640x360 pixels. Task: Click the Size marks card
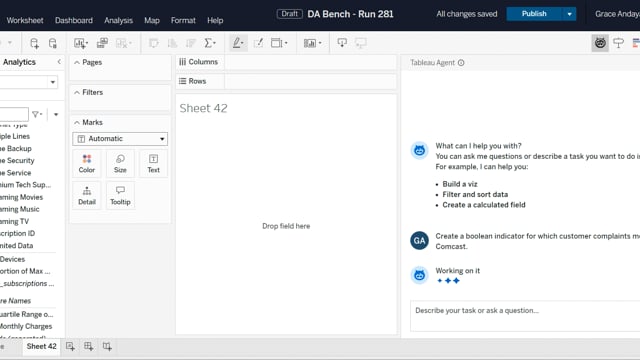click(120, 163)
